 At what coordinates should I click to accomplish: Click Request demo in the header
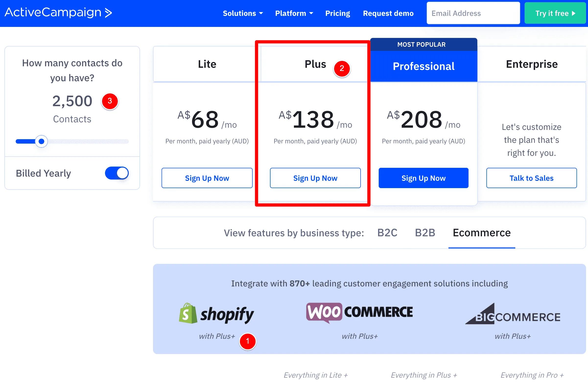[x=388, y=13]
